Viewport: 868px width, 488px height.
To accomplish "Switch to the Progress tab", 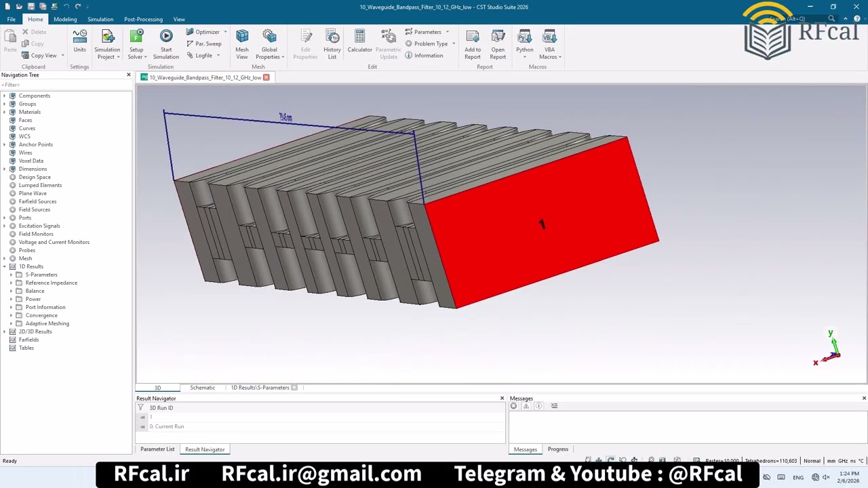I will click(x=558, y=449).
